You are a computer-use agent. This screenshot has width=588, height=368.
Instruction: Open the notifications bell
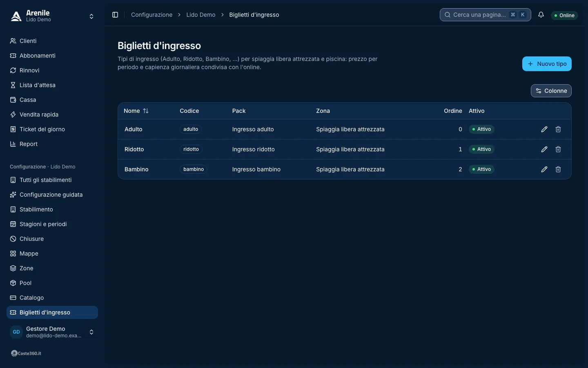pos(541,15)
